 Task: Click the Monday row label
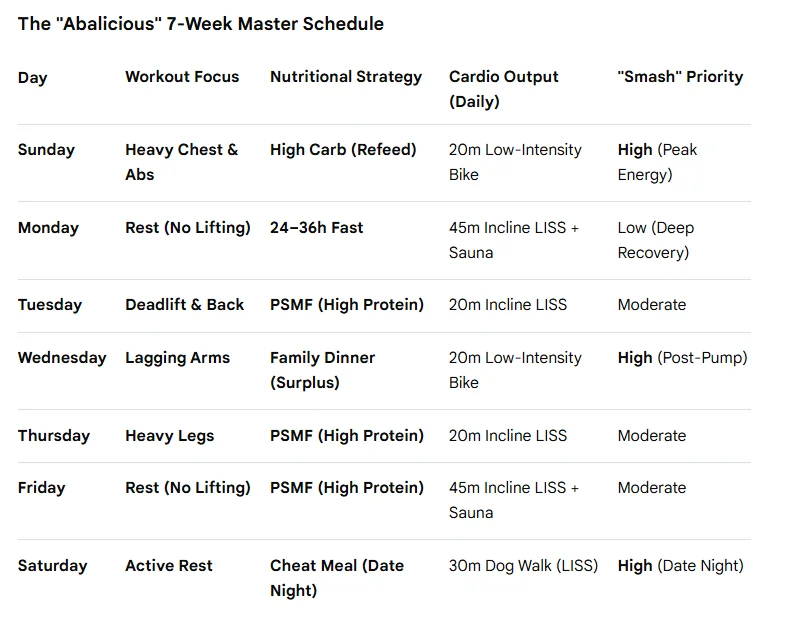pos(48,228)
